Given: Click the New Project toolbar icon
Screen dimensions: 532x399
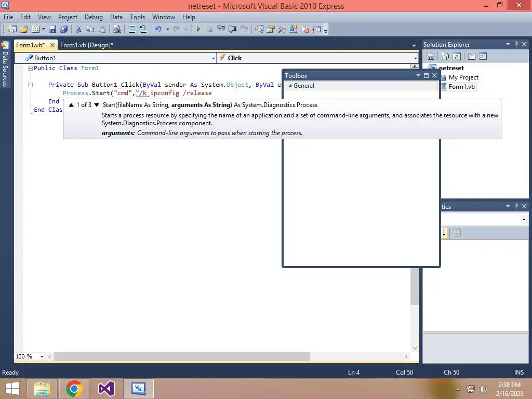Looking at the screenshot, I should click(x=12, y=29).
